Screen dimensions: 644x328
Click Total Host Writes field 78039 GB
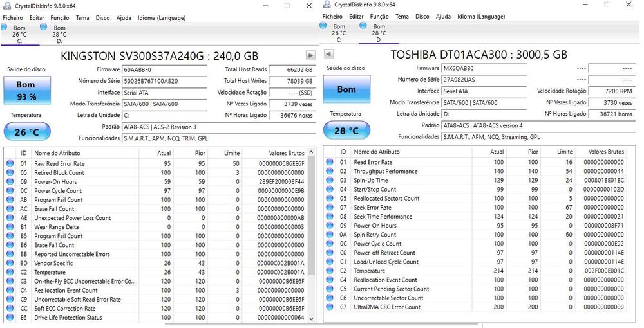[x=292, y=81]
